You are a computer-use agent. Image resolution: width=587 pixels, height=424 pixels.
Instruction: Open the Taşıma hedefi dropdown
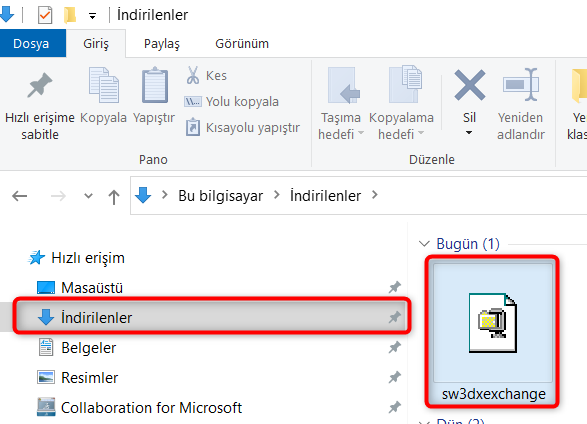pyautogui.click(x=341, y=125)
